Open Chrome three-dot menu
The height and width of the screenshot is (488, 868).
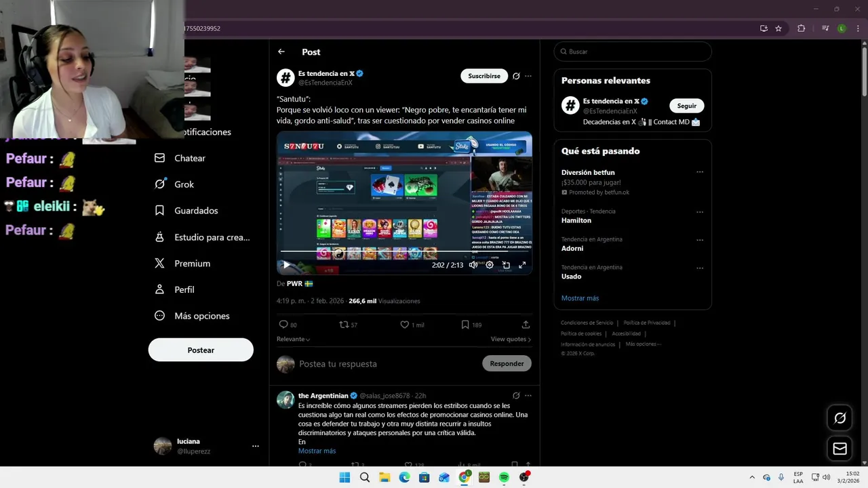click(x=857, y=28)
